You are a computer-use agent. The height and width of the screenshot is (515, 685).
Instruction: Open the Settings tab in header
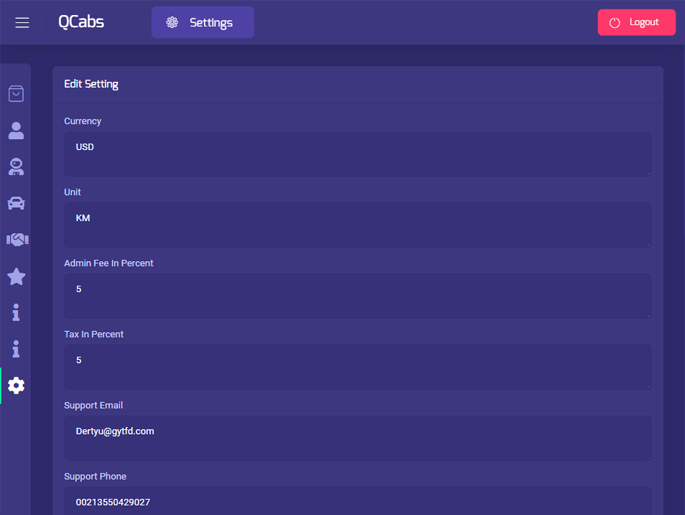click(x=202, y=22)
